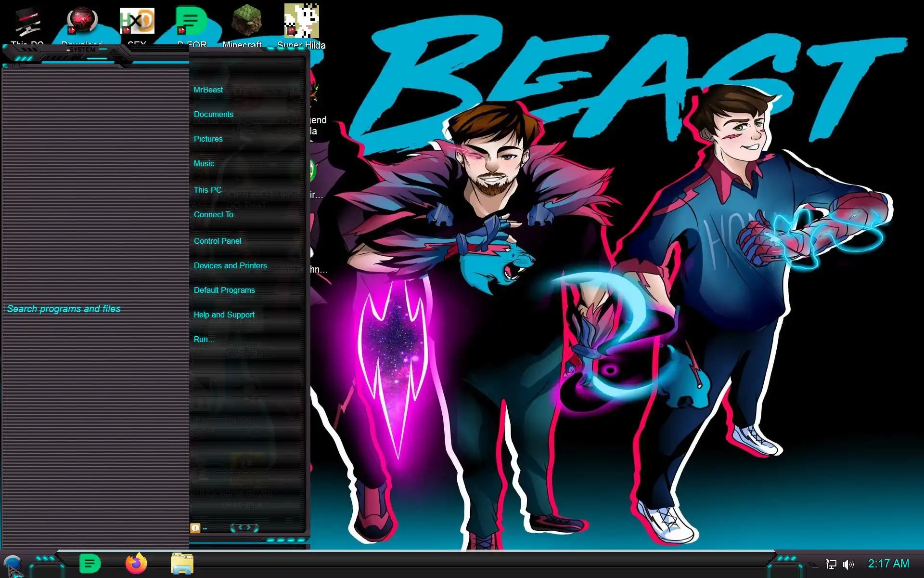Open Super Hilda desktop shortcut
The image size is (924, 578).
301,23
